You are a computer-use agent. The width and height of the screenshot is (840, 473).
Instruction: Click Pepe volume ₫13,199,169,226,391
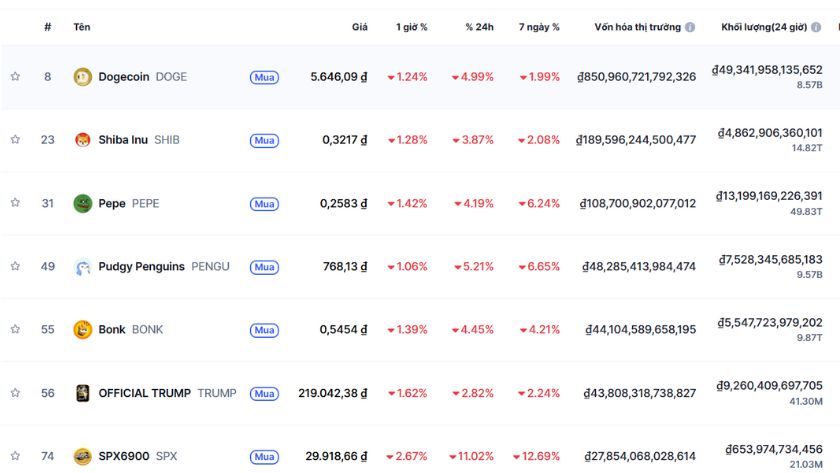pyautogui.click(x=769, y=196)
